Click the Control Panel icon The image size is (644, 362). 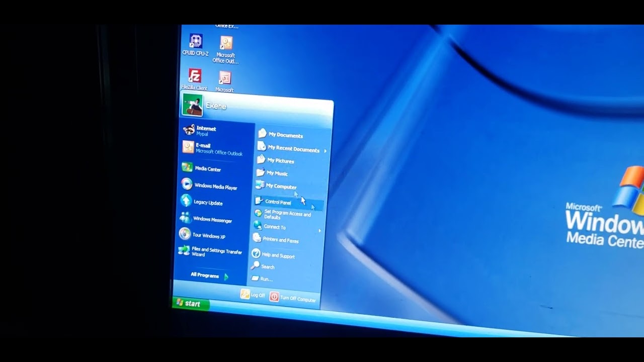click(259, 201)
